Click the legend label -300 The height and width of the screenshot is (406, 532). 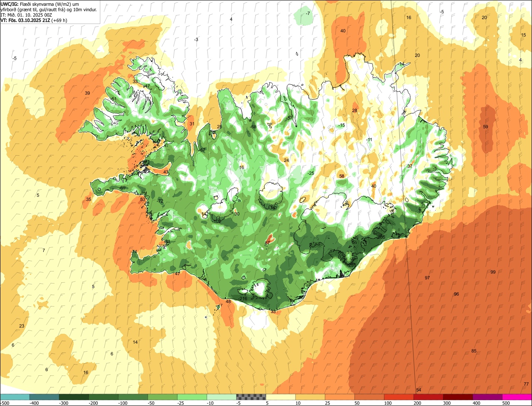(64, 403)
